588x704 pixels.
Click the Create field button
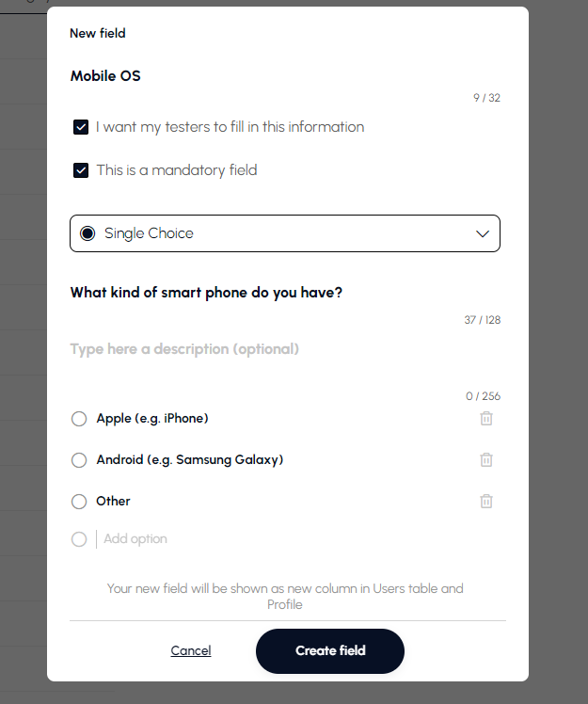(330, 650)
